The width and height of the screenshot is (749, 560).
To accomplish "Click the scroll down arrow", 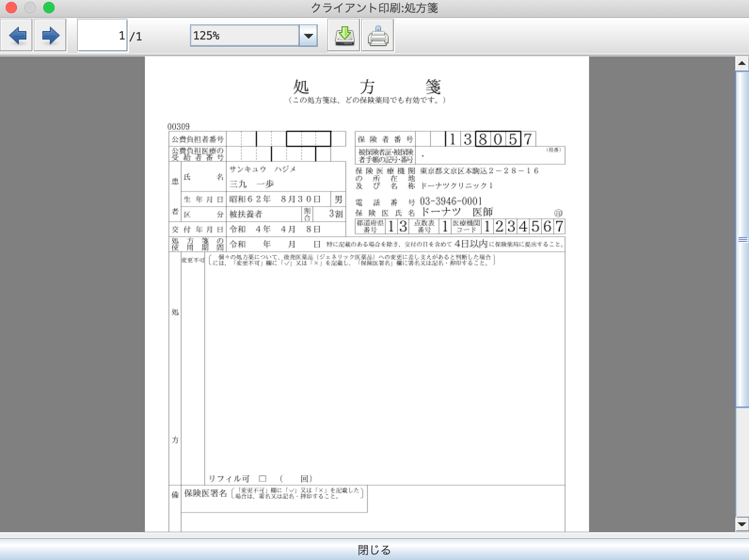I will click(742, 524).
